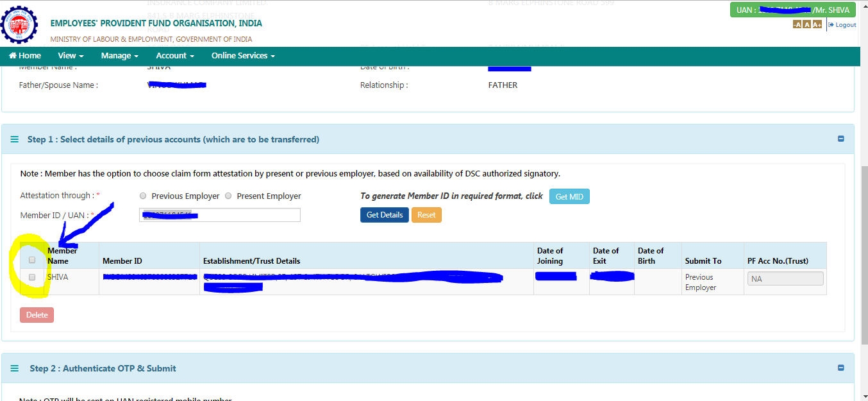Click the Get Details button
868x401 pixels.
(384, 214)
